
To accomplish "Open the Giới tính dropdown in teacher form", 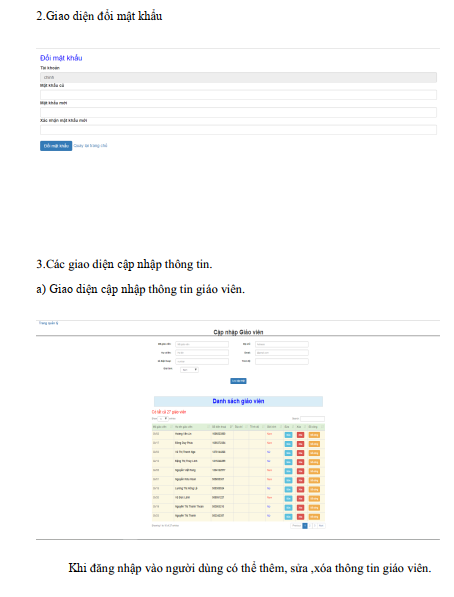I will 189,370.
